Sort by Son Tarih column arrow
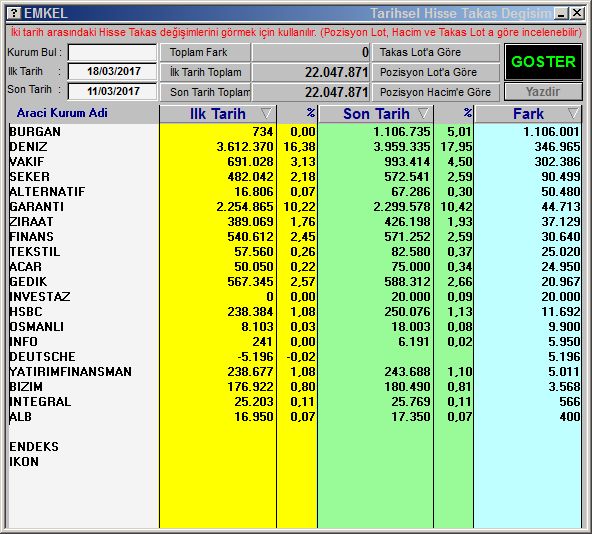Image resolution: width=592 pixels, height=534 pixels. point(423,113)
